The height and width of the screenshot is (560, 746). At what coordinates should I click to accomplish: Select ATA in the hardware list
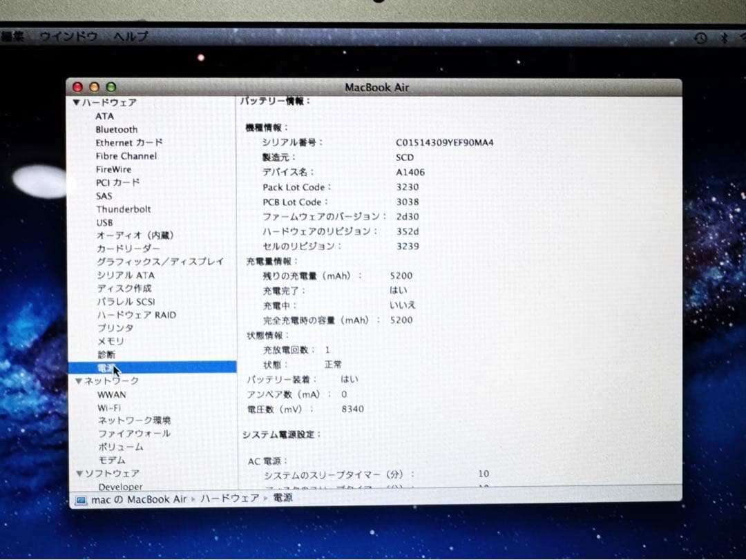(x=105, y=116)
